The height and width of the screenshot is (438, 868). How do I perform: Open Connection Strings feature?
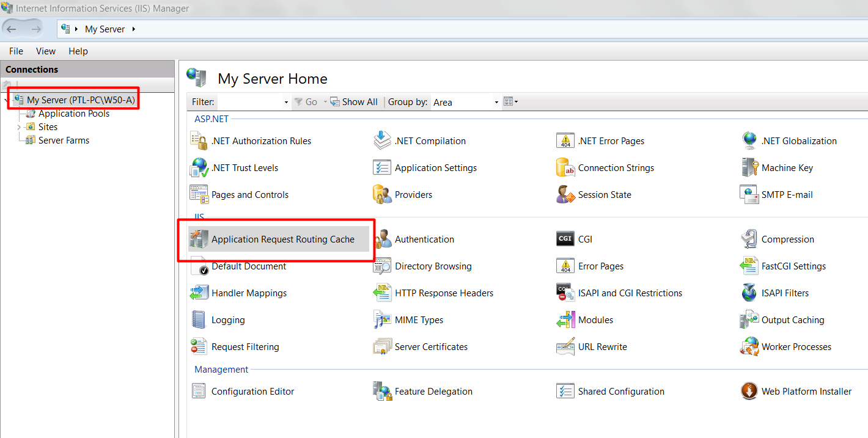pos(606,168)
